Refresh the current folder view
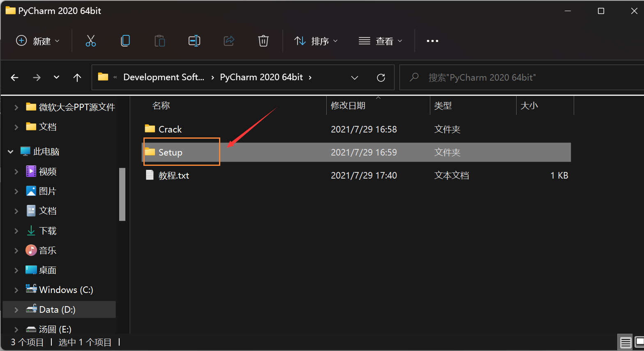Viewport: 644px width, 351px height. [x=381, y=77]
